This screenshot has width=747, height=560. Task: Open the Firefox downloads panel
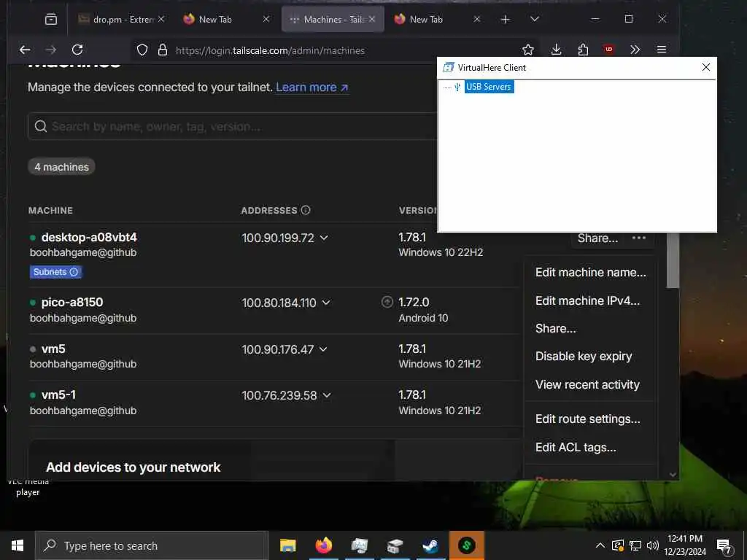556,50
